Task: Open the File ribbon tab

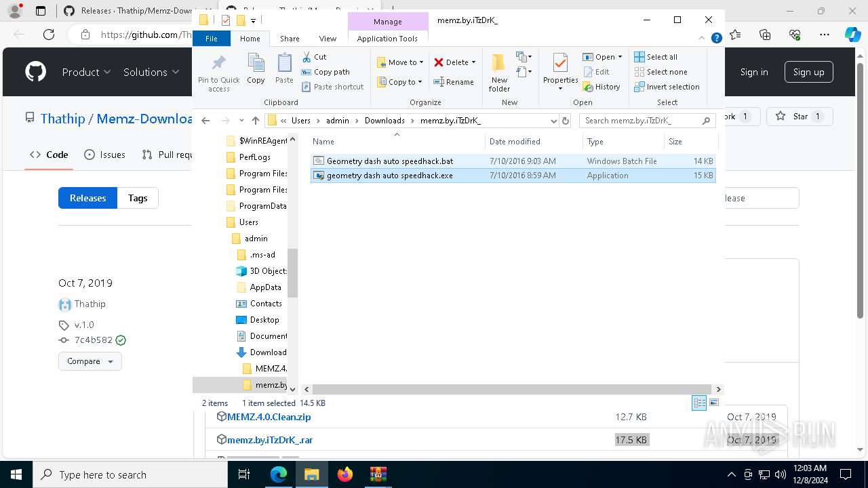Action: coord(212,39)
